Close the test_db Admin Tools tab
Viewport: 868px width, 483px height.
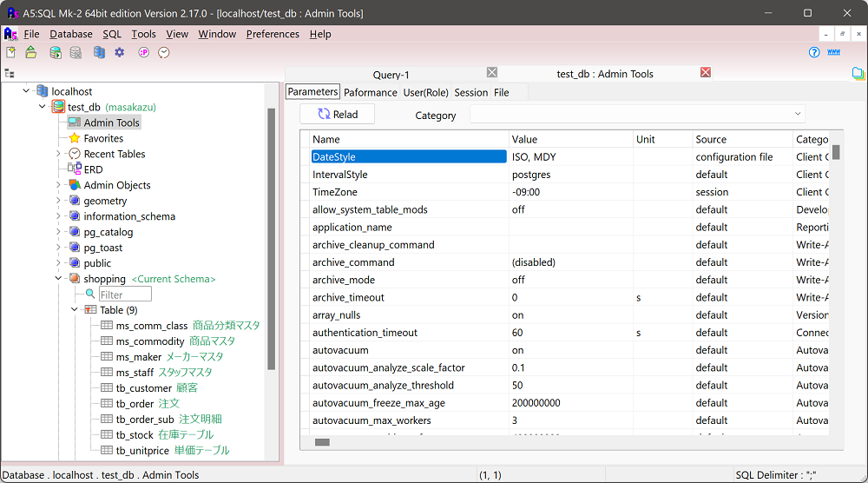(705, 73)
